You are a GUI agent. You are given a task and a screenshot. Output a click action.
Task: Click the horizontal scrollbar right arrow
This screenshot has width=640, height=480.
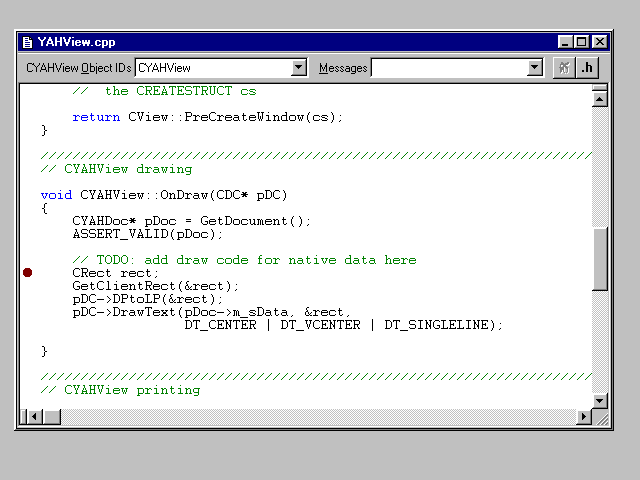point(584,417)
